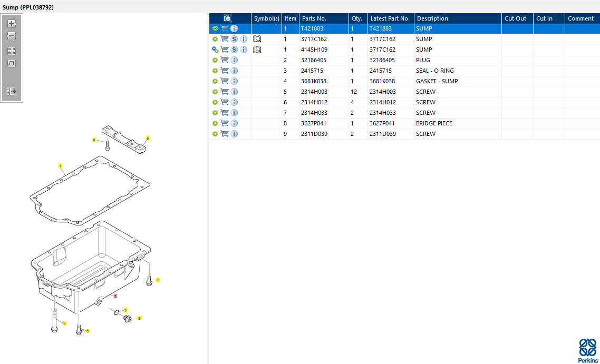Select the BRIDGE PIECE description
This screenshot has height=364, width=600.
[434, 123]
